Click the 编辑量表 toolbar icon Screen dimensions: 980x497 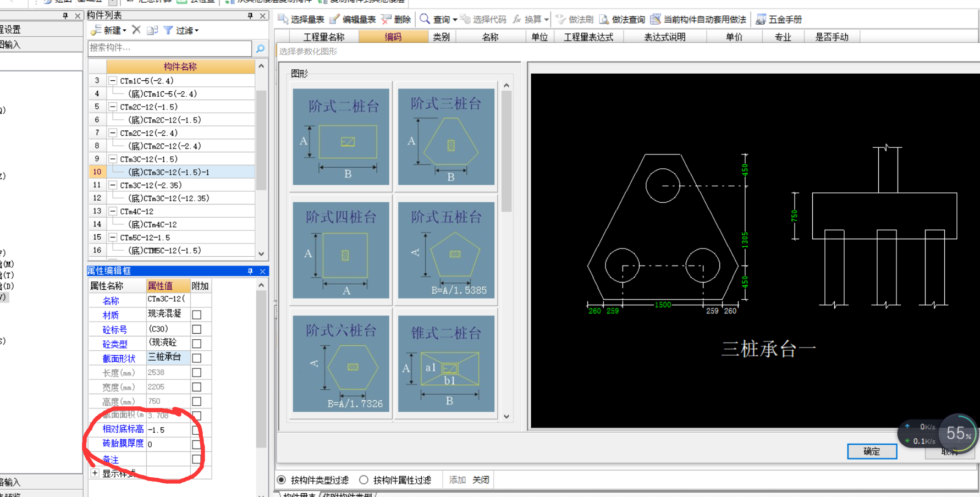334,19
